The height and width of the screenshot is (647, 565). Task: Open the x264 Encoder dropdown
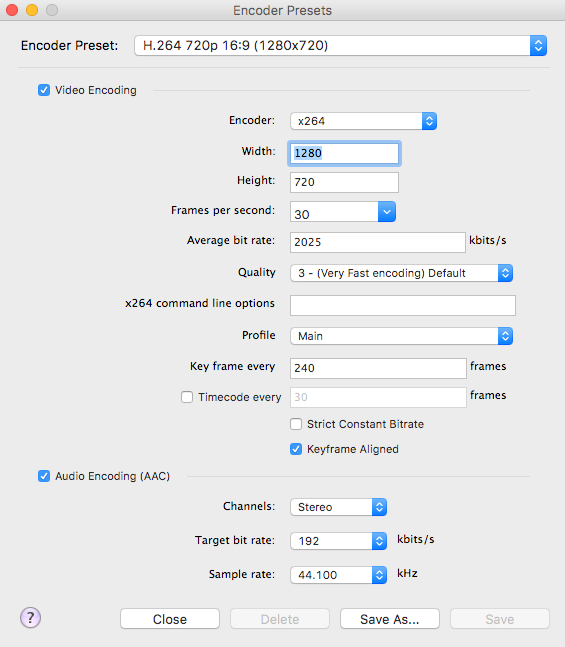pyautogui.click(x=364, y=121)
